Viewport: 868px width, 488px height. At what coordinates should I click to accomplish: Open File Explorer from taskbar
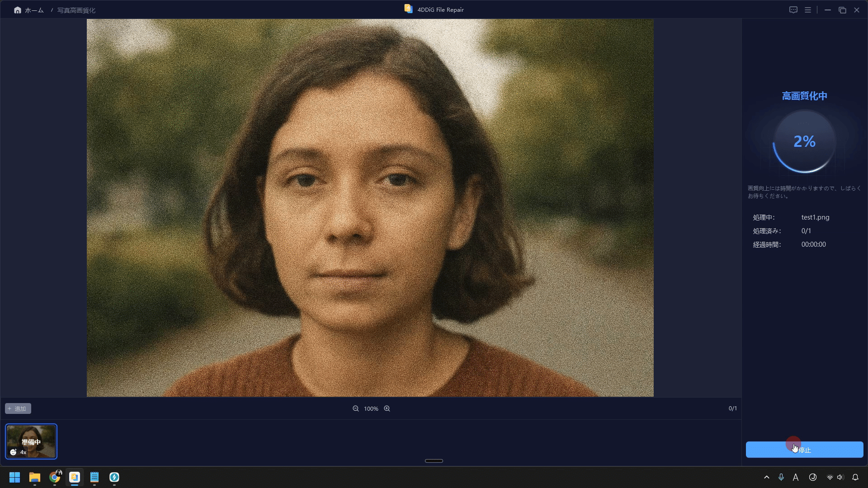coord(35,477)
